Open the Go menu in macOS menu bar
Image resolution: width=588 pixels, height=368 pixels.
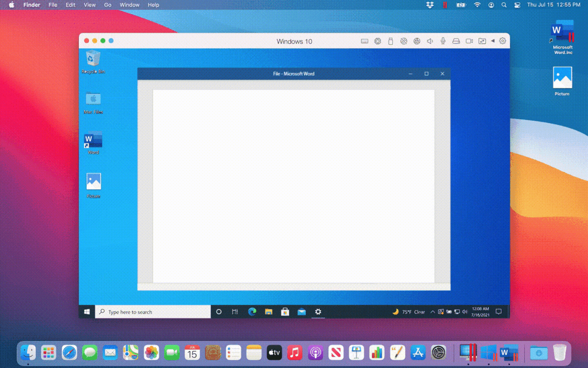[x=107, y=5]
